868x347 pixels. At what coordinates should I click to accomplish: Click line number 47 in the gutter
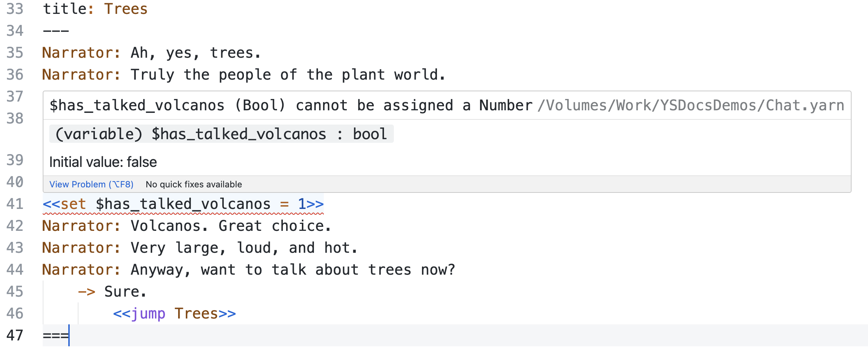pyautogui.click(x=15, y=335)
